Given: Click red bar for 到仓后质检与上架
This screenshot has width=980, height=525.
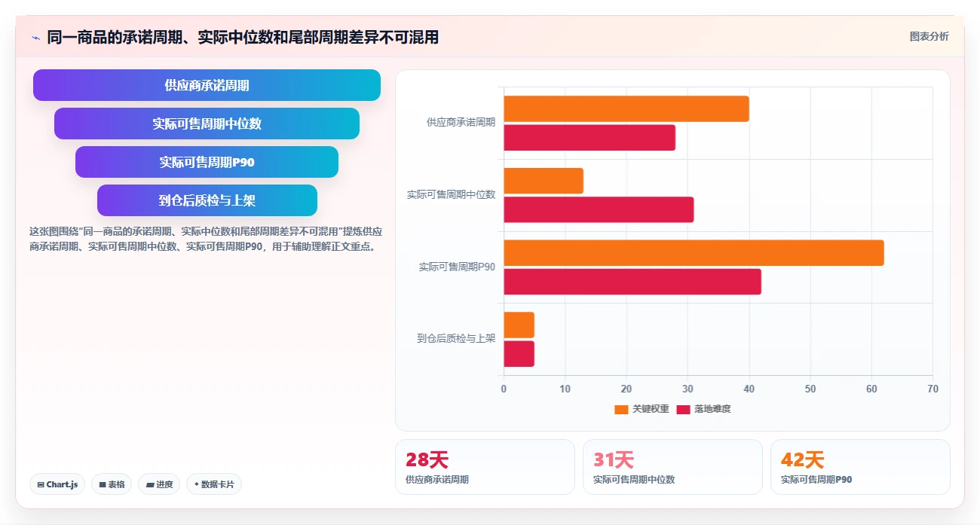Looking at the screenshot, I should 519,354.
